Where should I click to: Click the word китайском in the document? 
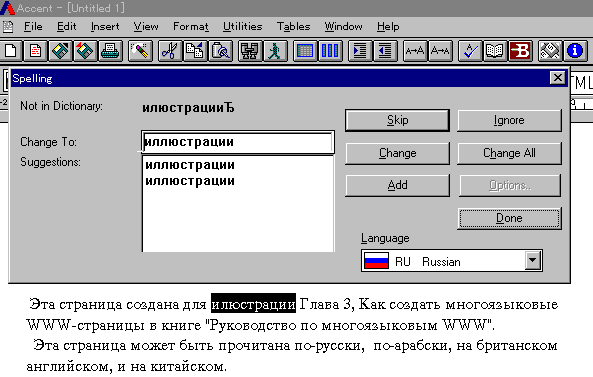(x=188, y=366)
